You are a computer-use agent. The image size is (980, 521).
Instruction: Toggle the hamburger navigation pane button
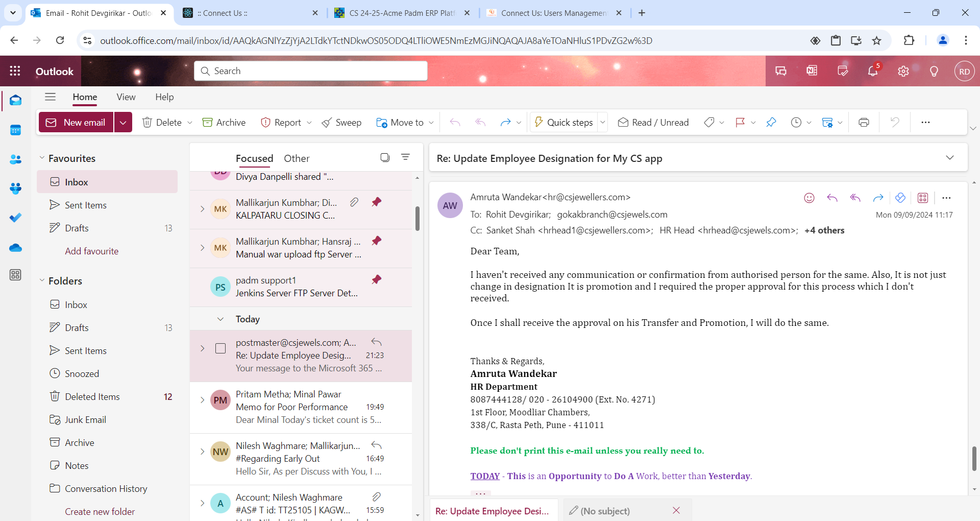[x=50, y=97]
